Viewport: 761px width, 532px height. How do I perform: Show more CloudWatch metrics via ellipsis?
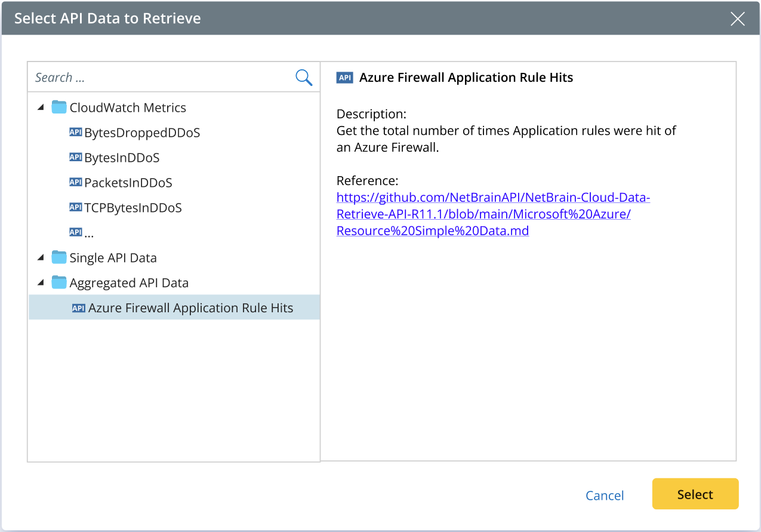89,233
